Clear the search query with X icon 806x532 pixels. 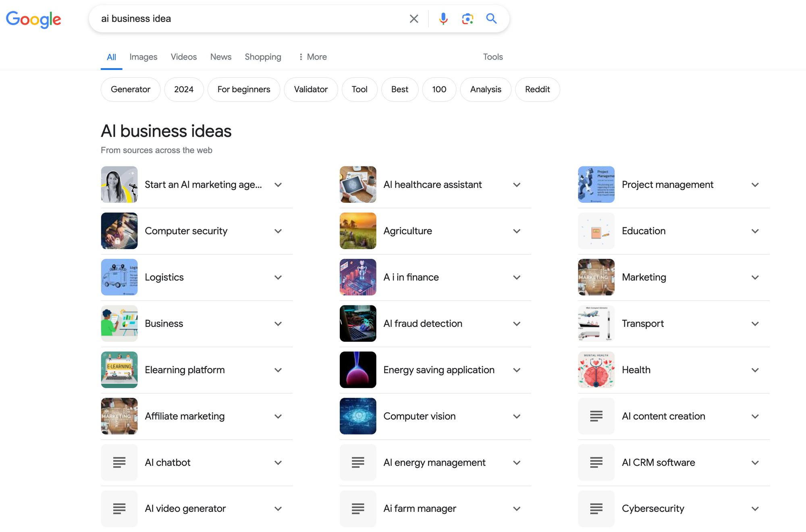coord(414,19)
